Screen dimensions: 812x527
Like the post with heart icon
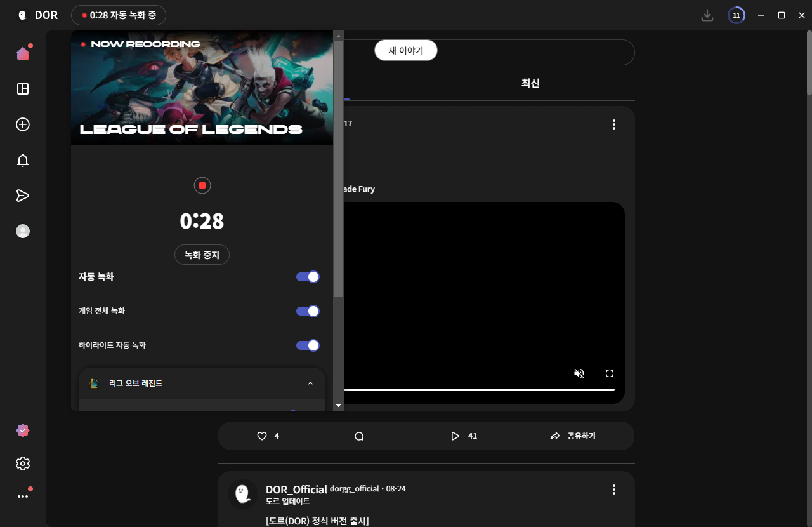click(x=261, y=436)
